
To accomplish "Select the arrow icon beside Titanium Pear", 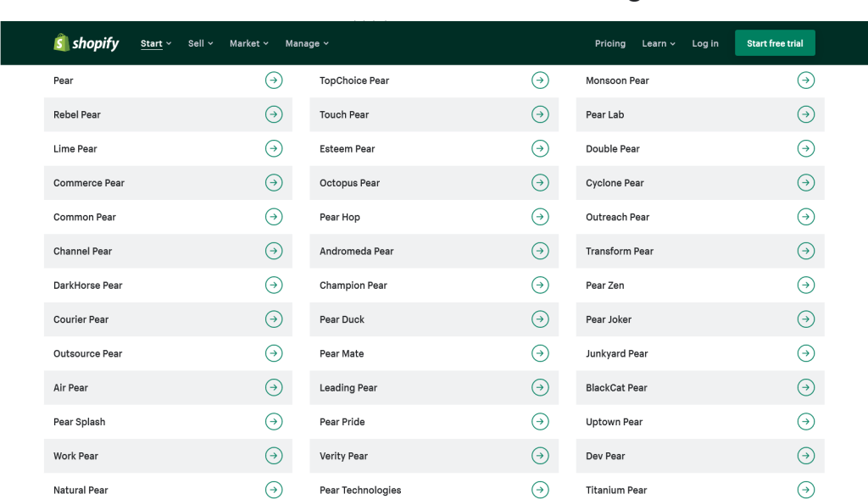I will coord(805,490).
